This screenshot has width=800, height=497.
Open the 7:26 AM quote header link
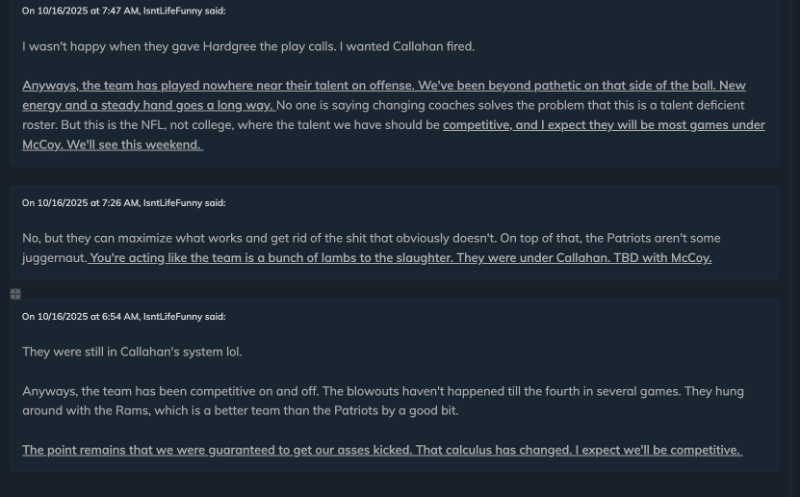(123, 203)
